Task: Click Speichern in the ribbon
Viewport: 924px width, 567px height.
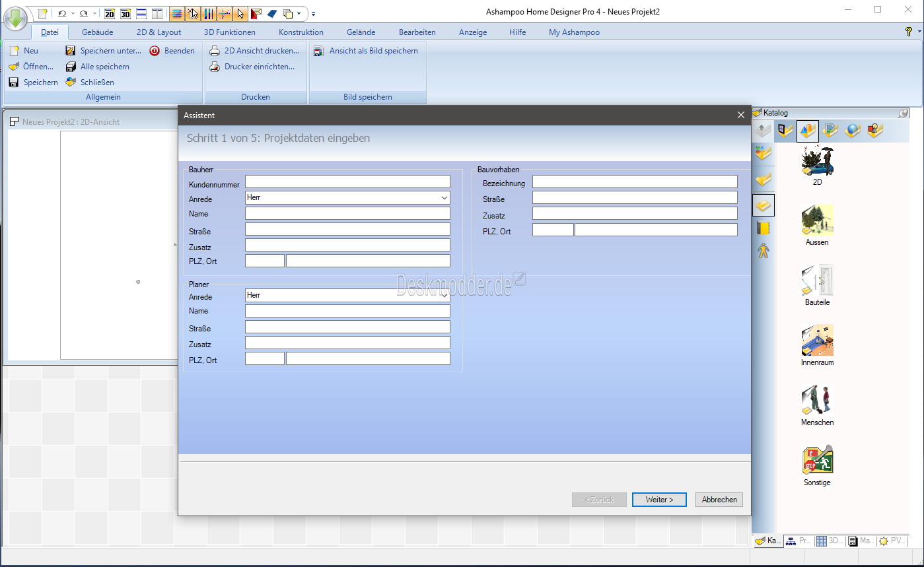Action: pyautogui.click(x=33, y=83)
